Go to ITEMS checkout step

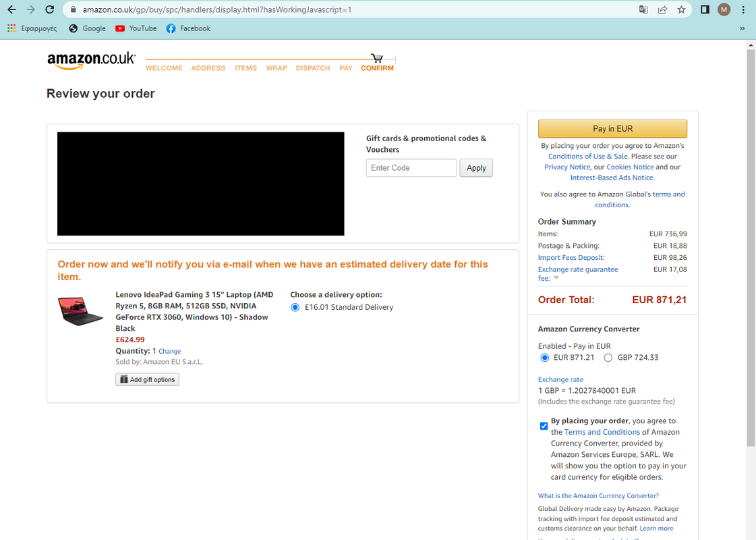pyautogui.click(x=246, y=68)
